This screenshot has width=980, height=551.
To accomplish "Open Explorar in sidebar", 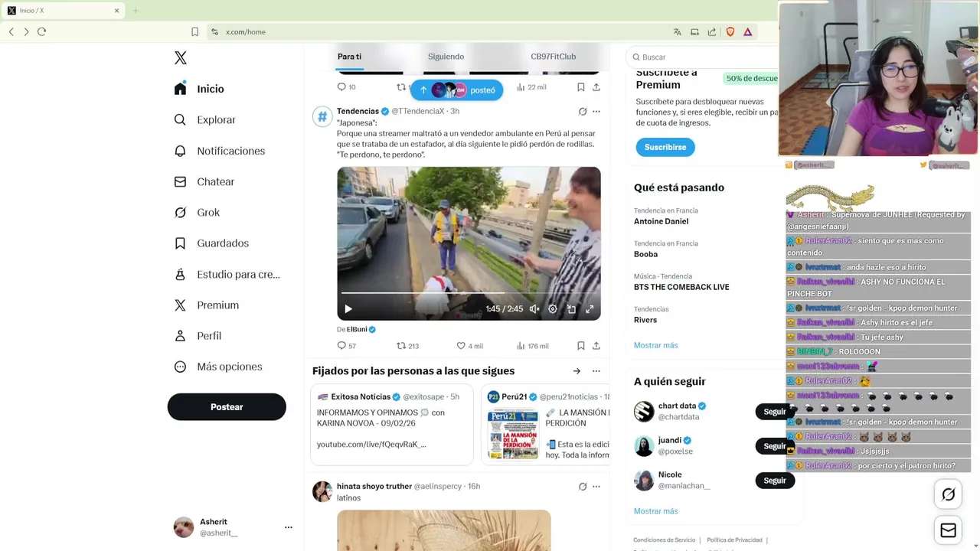I will [205, 120].
